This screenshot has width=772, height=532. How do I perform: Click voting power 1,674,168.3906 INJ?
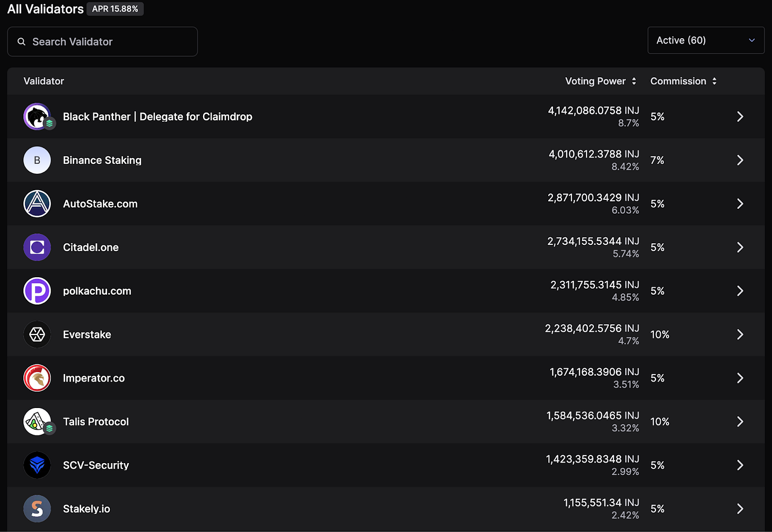(x=594, y=371)
